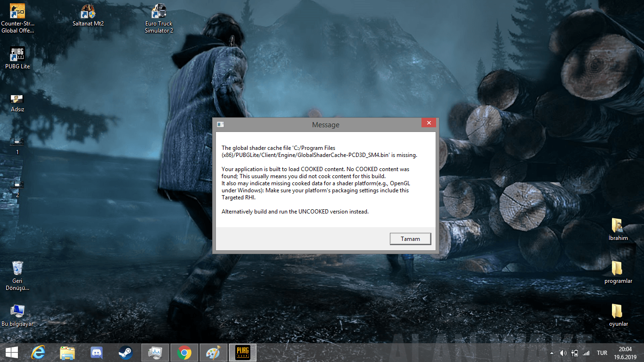Open the Counter-Strike Global Offensive shortcut
This screenshot has width=644, height=362.
(x=17, y=19)
